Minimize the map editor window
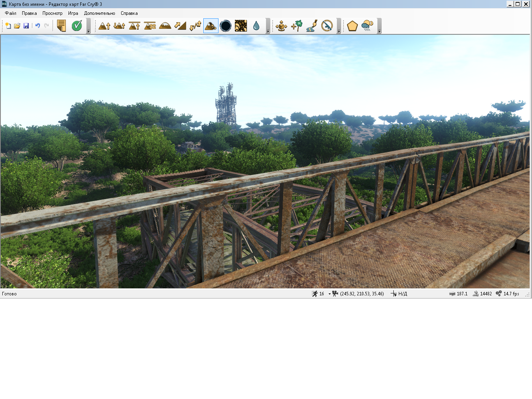The height and width of the screenshot is (399, 532). (x=510, y=4)
